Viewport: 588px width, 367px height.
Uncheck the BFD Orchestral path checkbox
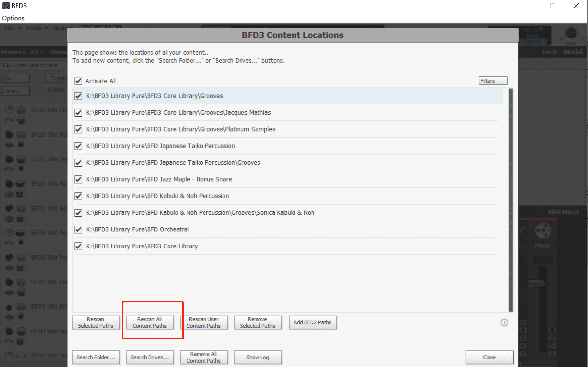pos(78,229)
